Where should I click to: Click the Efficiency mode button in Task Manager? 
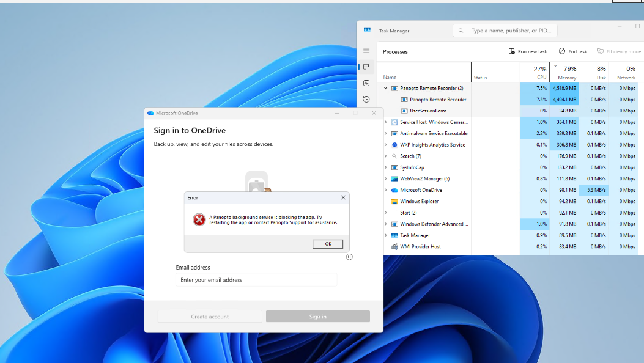[619, 51]
